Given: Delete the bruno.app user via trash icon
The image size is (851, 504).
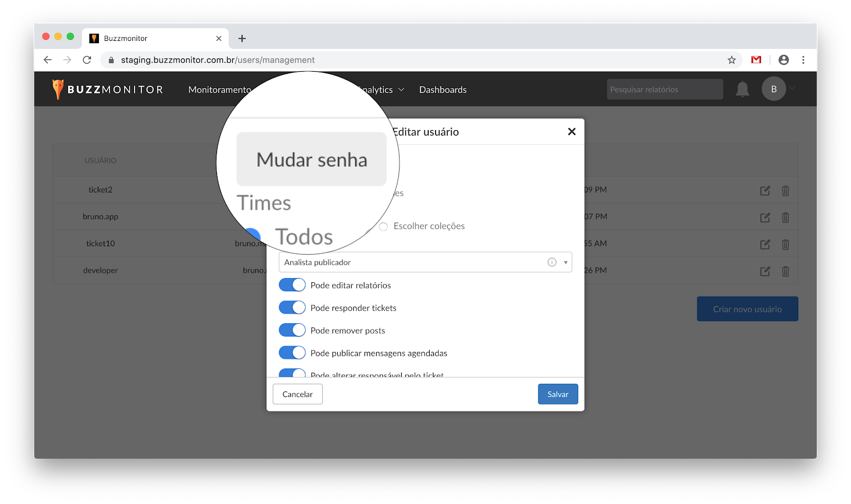Looking at the screenshot, I should (785, 217).
